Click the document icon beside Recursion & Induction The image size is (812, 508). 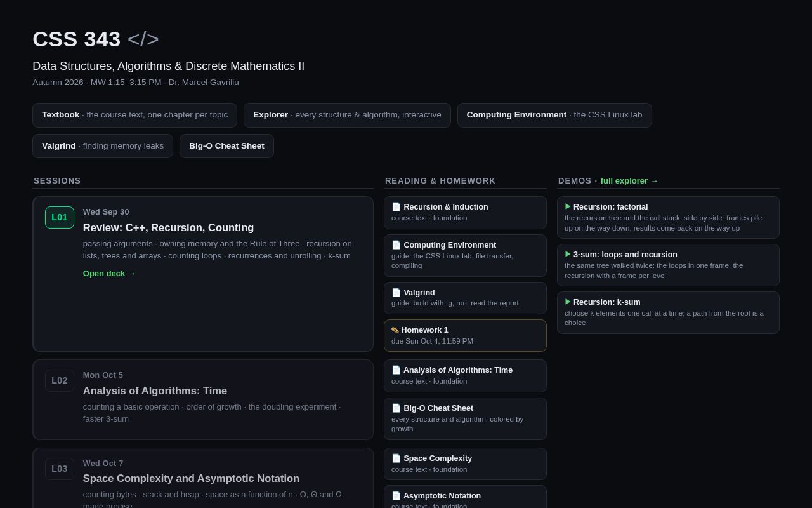pos(396,207)
